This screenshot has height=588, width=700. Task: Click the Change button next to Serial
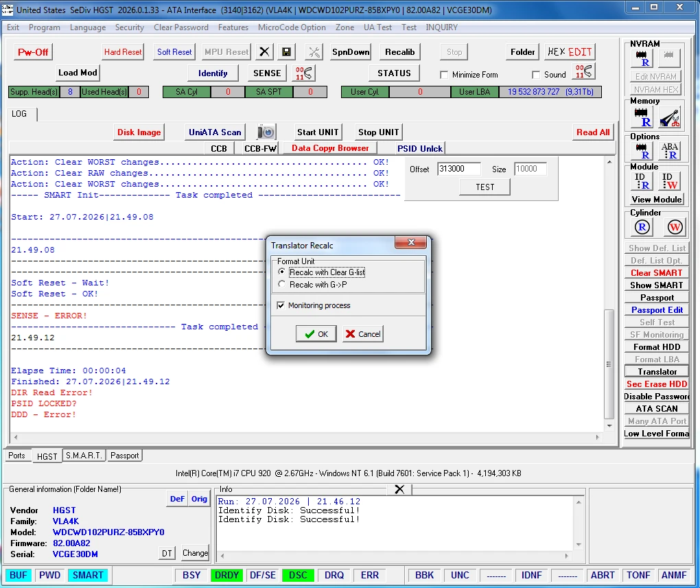click(195, 553)
